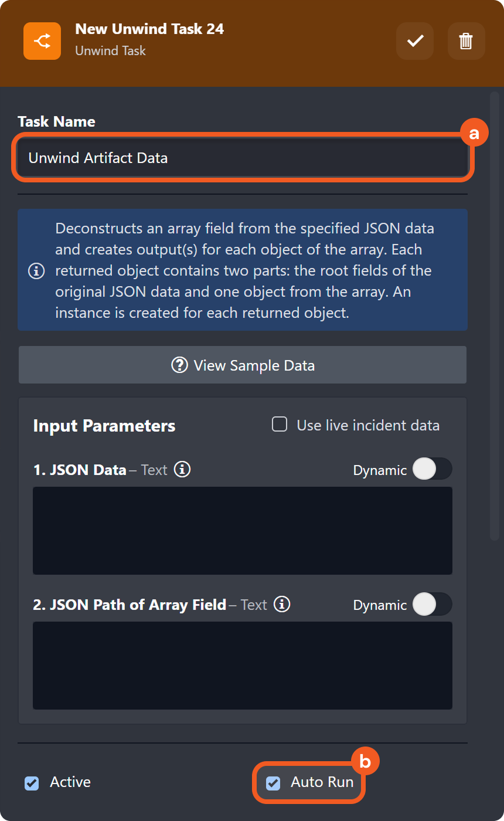Uncheck the Active checkbox

click(x=32, y=783)
